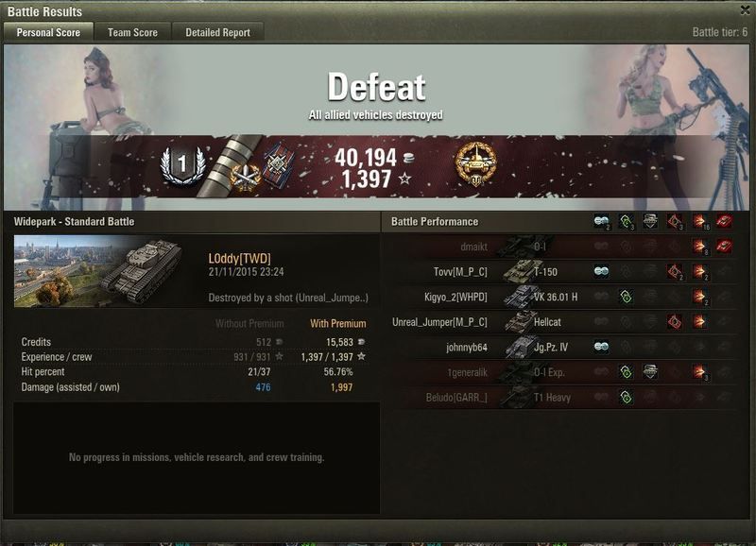Click the johnnyb64 player name
Viewport: 756px width, 546px height.
point(467,347)
